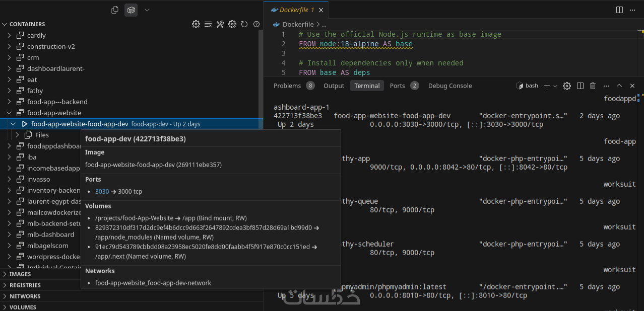Click the wrench tools icon in containers header
This screenshot has width=644, height=311.
[220, 24]
